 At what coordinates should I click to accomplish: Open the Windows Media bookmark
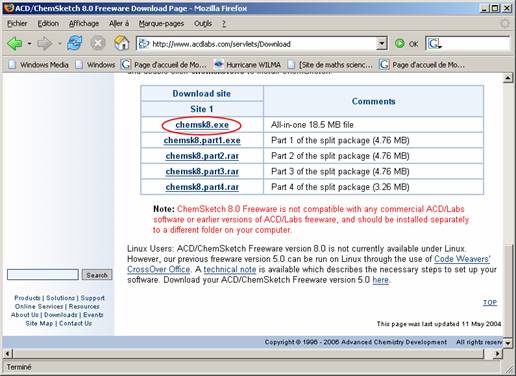tap(38, 65)
